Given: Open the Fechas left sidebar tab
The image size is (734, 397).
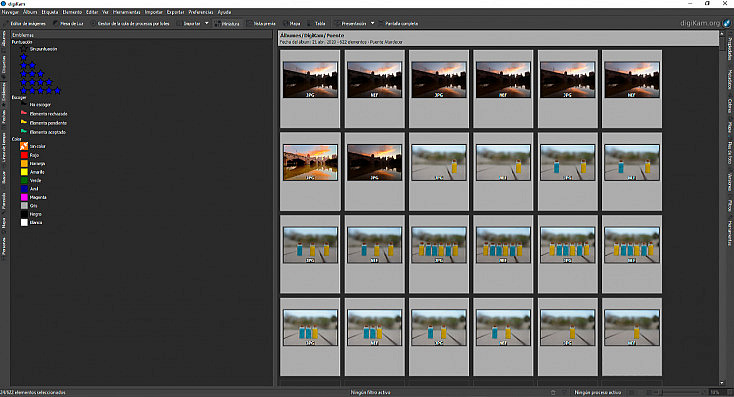Looking at the screenshot, I should click(x=4, y=117).
